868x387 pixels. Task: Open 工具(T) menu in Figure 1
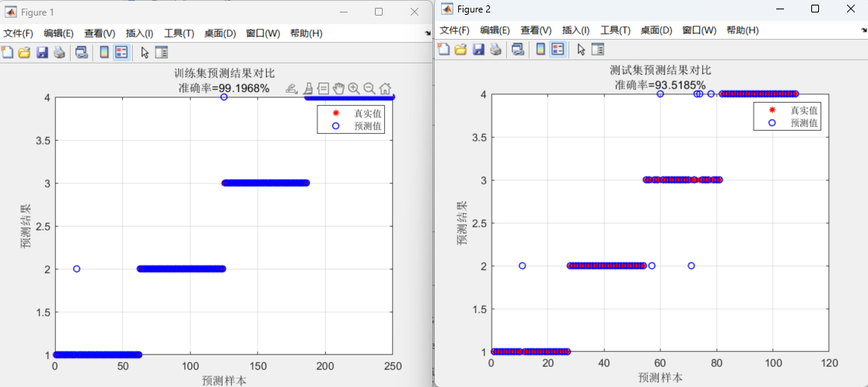pyautogui.click(x=179, y=33)
